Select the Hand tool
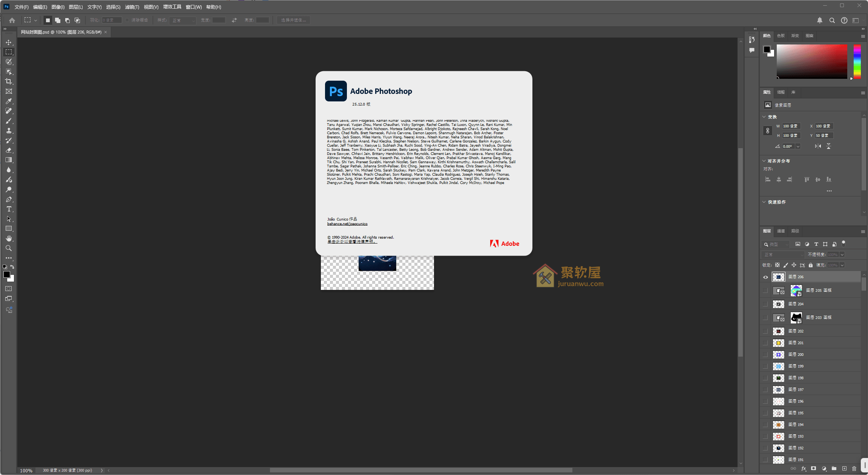The image size is (868, 475). point(8,238)
